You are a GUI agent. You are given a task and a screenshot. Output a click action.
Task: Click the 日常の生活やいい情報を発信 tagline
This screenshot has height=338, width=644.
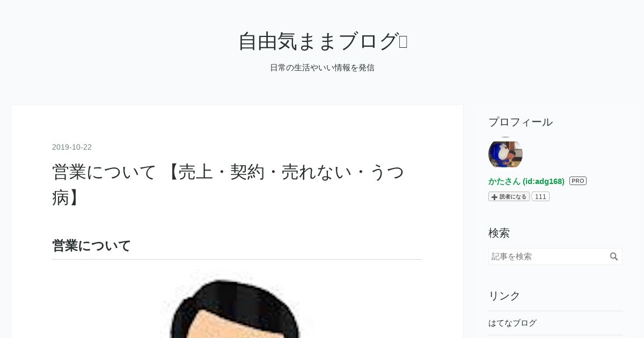(x=322, y=68)
